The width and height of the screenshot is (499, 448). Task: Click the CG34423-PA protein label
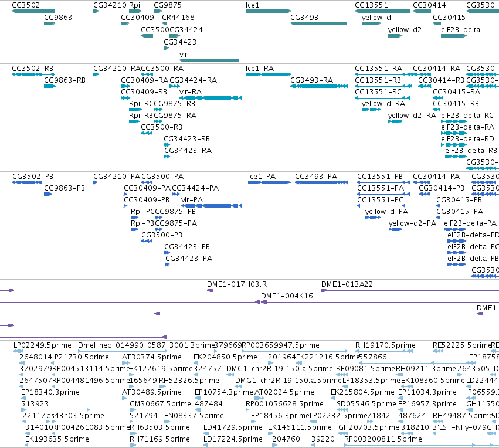coord(189,259)
